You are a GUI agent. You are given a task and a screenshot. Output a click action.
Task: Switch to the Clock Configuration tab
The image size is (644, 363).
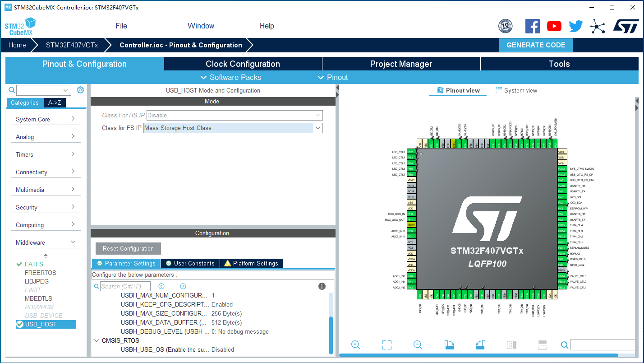point(243,64)
